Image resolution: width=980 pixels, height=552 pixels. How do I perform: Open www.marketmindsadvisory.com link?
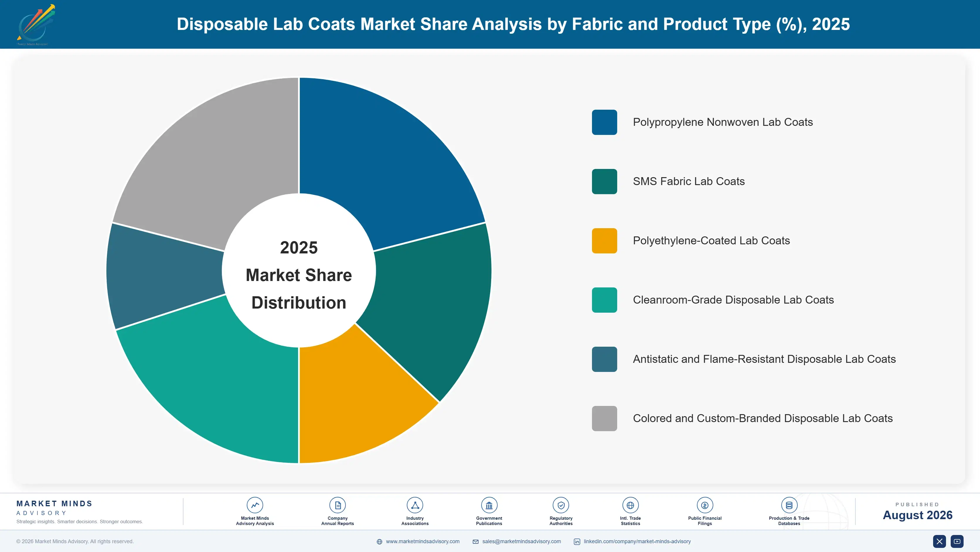click(x=423, y=541)
